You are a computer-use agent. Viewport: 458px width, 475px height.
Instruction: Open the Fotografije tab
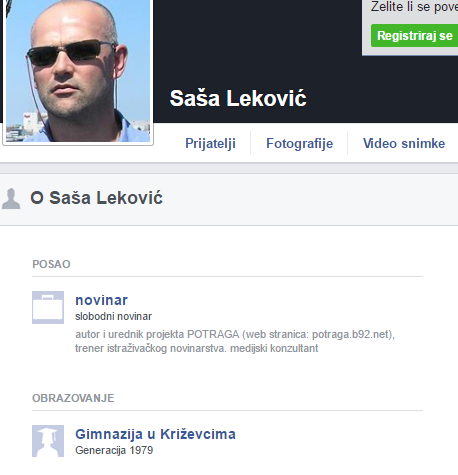click(299, 143)
